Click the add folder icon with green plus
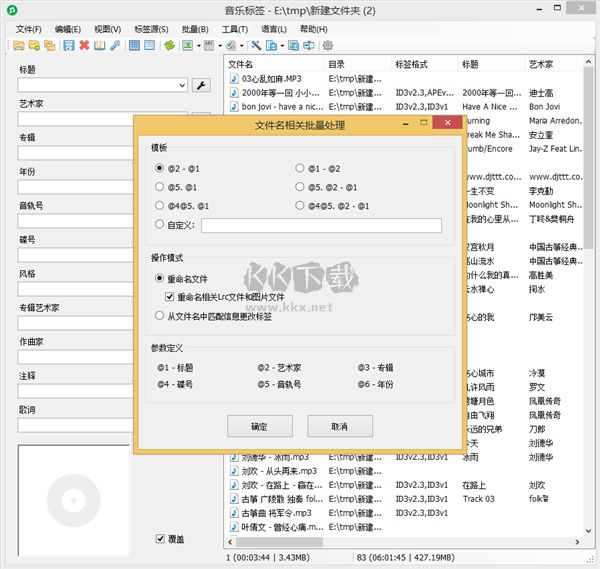600x569 pixels. (x=34, y=46)
